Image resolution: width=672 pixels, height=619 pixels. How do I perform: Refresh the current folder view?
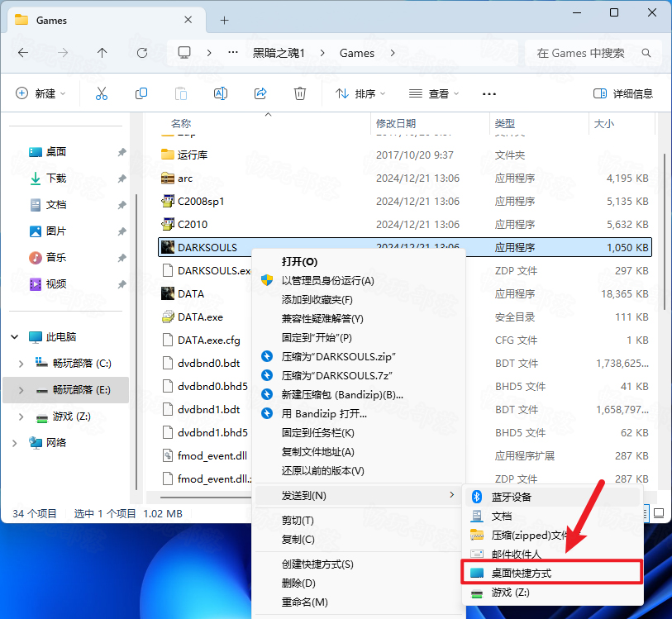click(x=142, y=53)
